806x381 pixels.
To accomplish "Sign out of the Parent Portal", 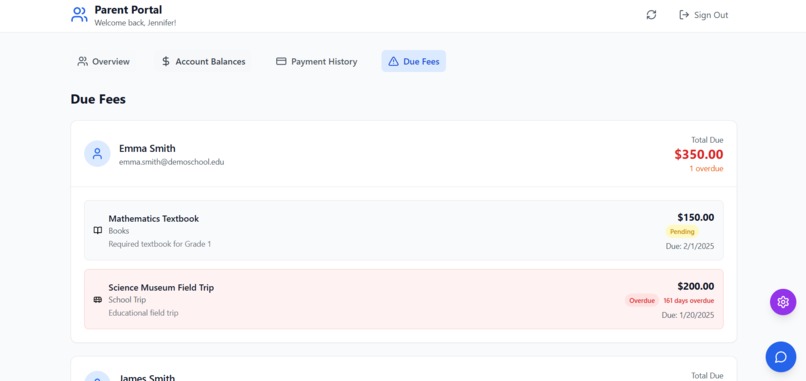I will (704, 15).
